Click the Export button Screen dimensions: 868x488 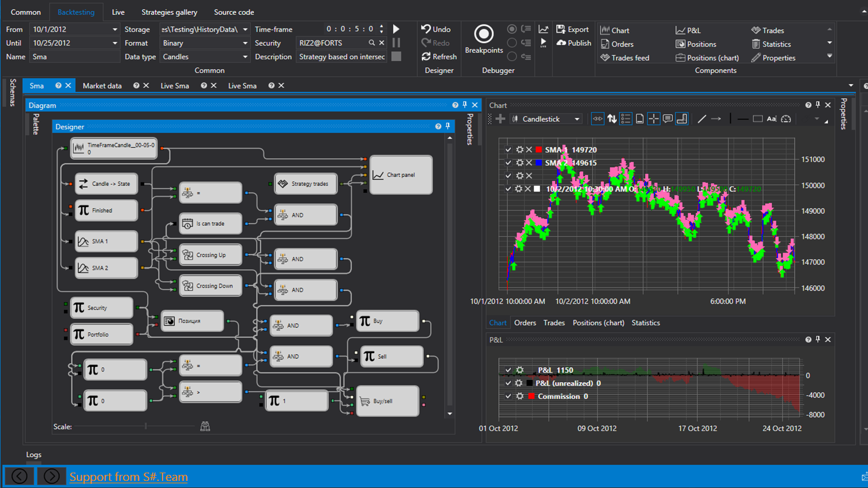point(572,30)
